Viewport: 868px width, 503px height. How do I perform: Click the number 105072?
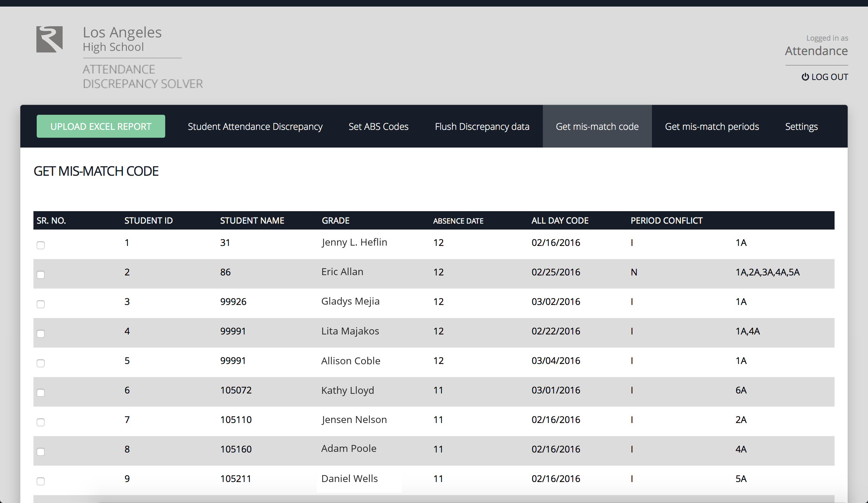236,390
